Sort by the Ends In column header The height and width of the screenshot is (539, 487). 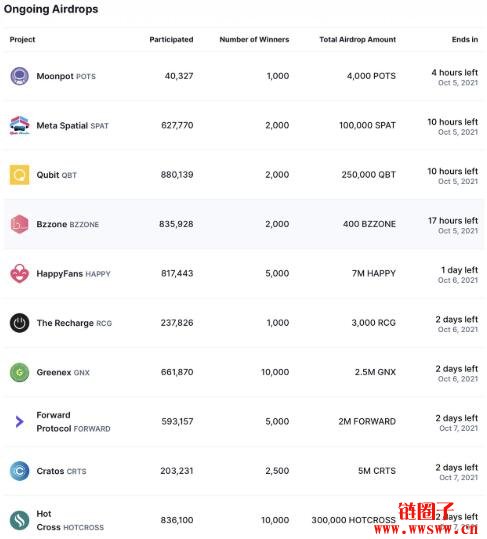point(465,40)
